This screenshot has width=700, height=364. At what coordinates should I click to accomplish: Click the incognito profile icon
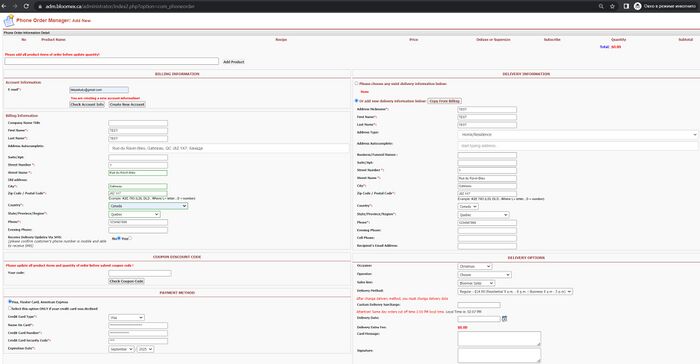click(638, 6)
